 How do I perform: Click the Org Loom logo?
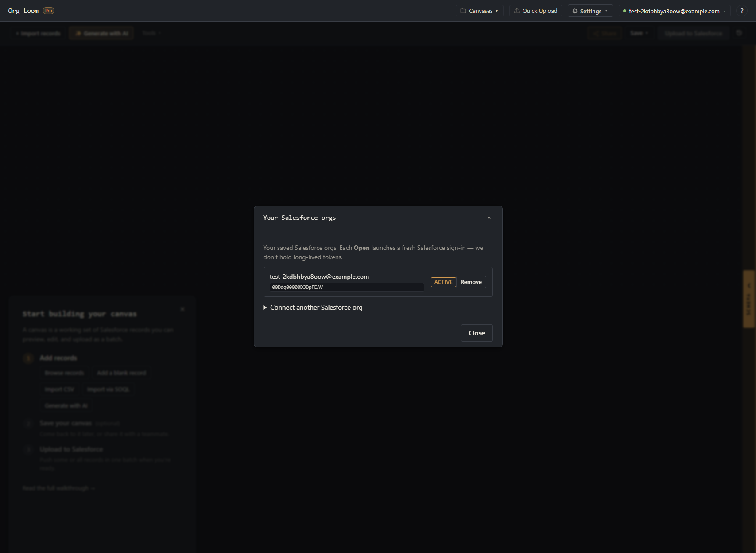[x=23, y=11]
